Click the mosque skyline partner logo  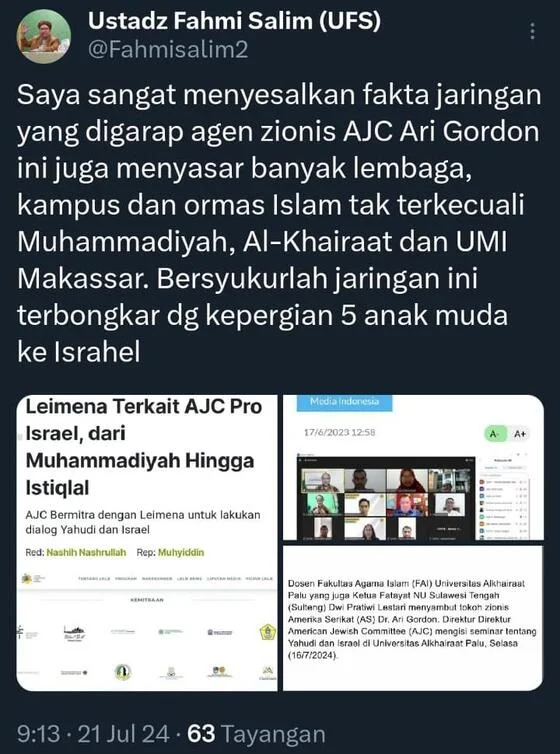point(74,632)
